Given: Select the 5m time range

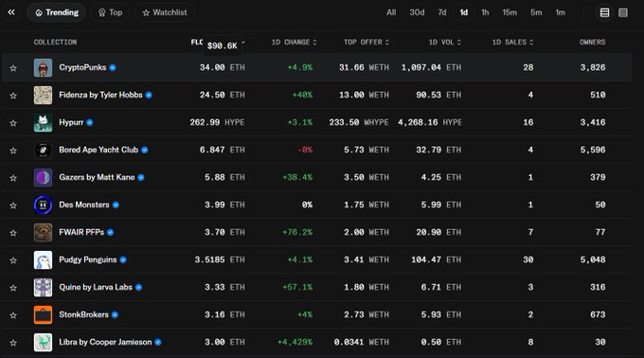Looking at the screenshot, I should click(x=536, y=12).
